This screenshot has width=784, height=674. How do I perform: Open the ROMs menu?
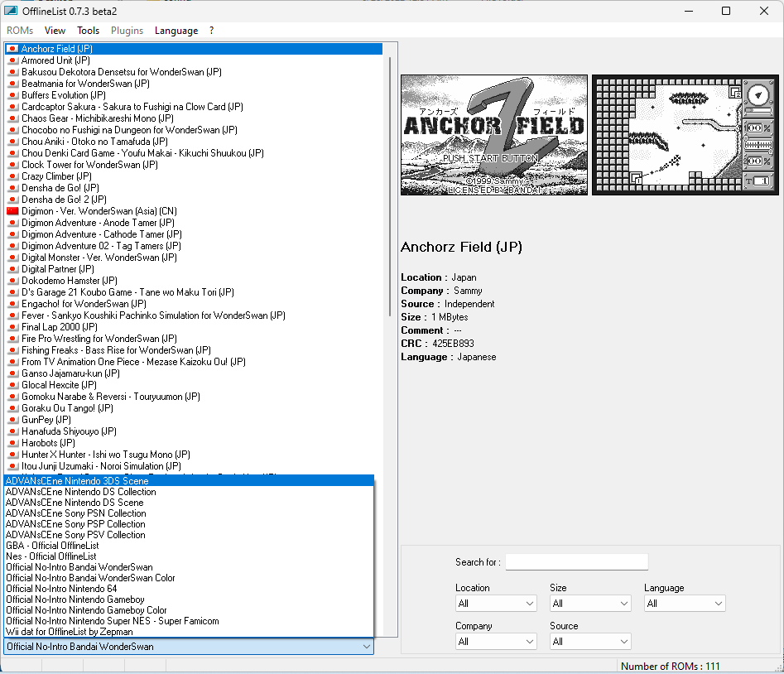[x=20, y=31]
